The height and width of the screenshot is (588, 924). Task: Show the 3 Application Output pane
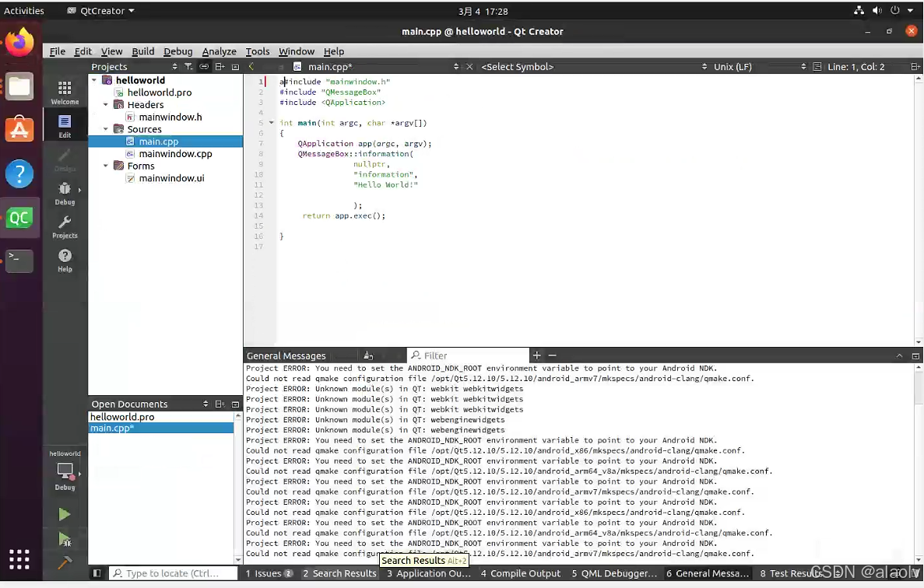coord(428,572)
